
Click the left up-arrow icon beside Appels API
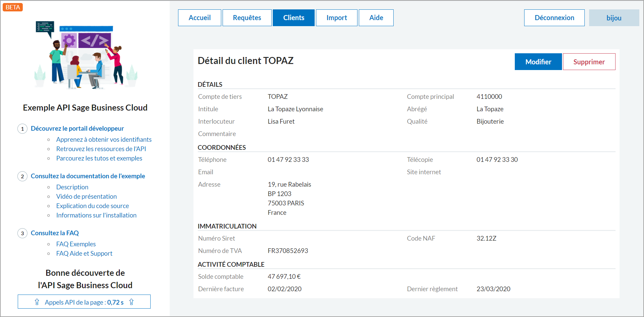point(37,302)
